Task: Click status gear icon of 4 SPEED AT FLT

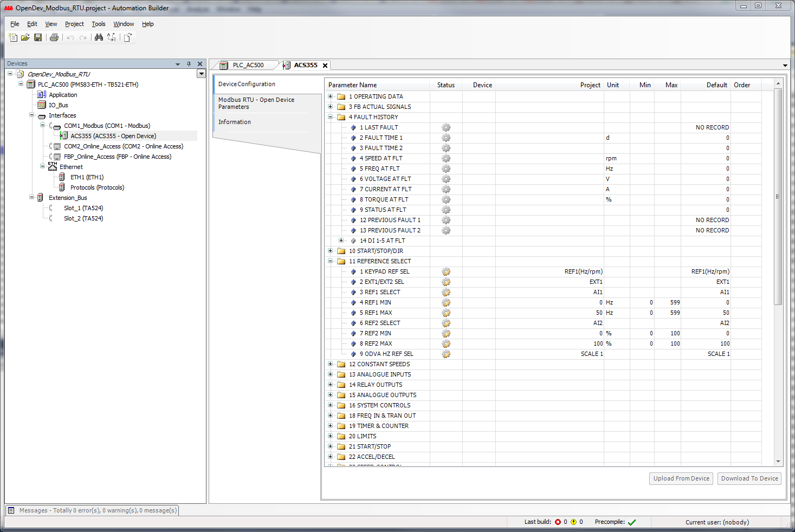Action: coord(446,158)
